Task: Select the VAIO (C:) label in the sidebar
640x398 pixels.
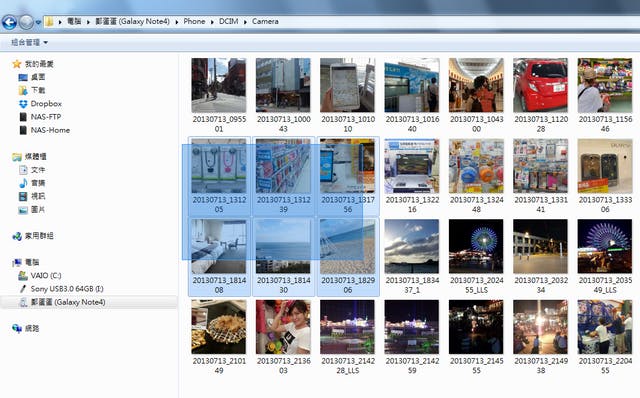Action: tap(46, 276)
